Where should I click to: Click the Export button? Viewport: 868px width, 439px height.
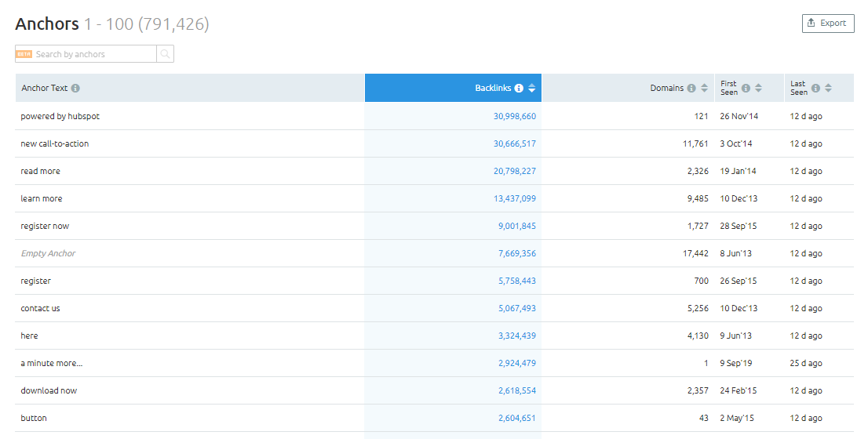point(828,24)
